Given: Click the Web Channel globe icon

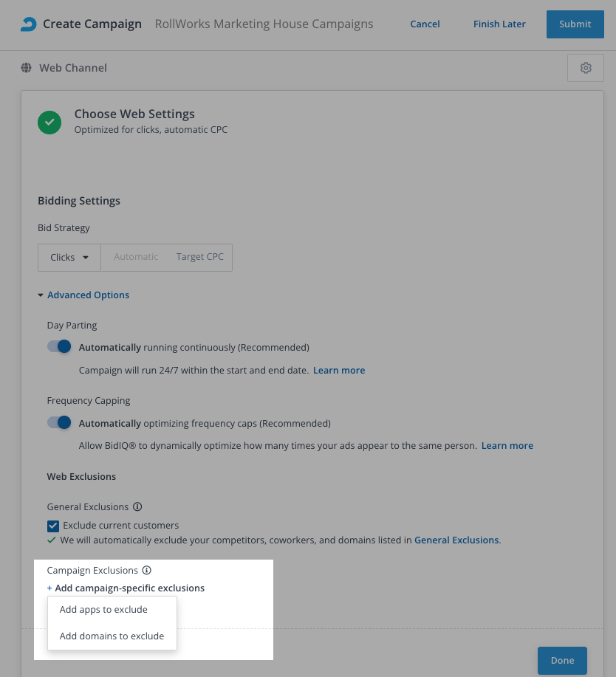Looking at the screenshot, I should click(x=27, y=68).
